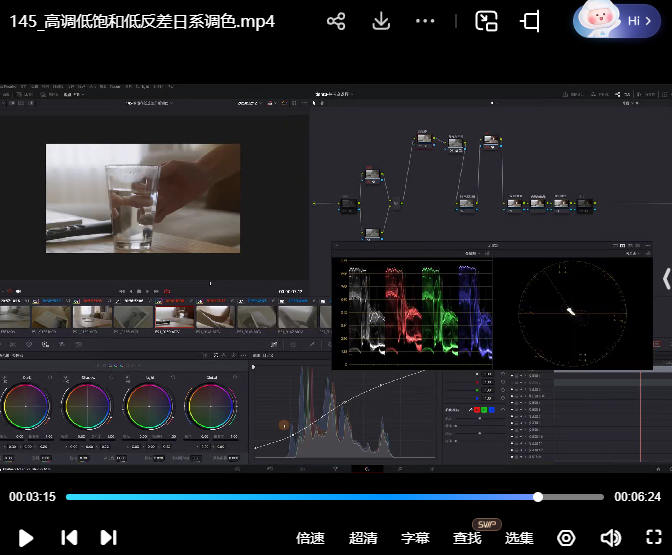Open the circular player settings icon

(566, 538)
